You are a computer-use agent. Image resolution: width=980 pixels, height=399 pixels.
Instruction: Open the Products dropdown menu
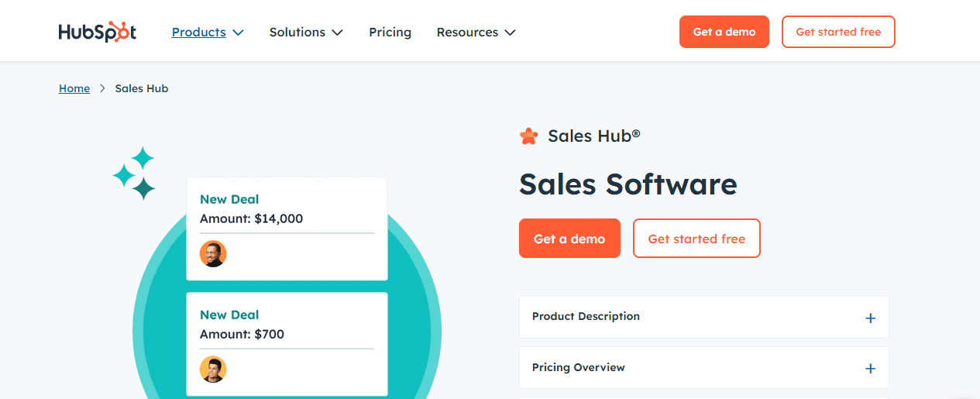[208, 33]
